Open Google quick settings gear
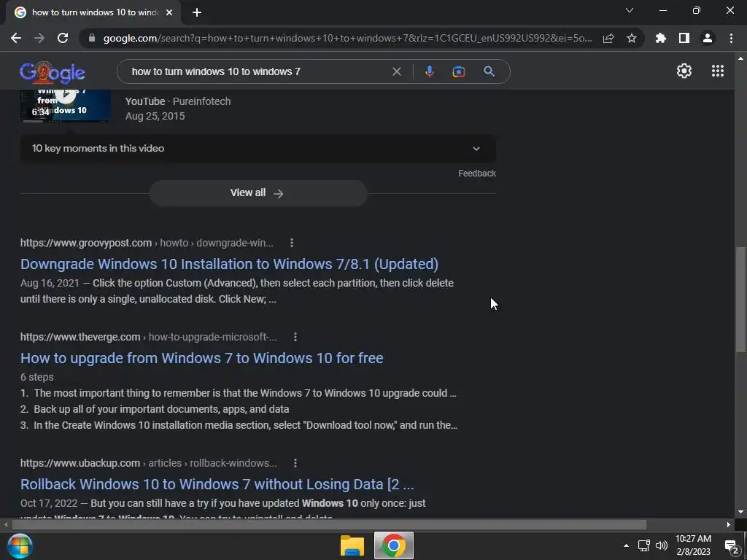 (684, 71)
